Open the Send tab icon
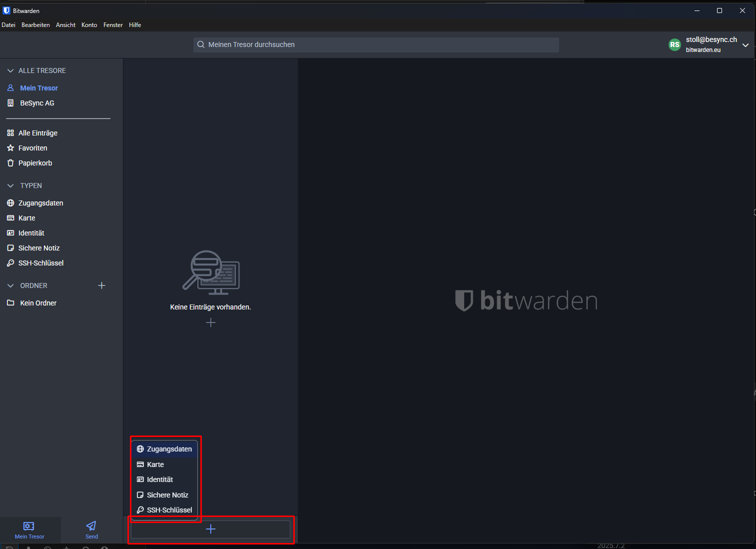The height and width of the screenshot is (549, 756). tap(91, 526)
